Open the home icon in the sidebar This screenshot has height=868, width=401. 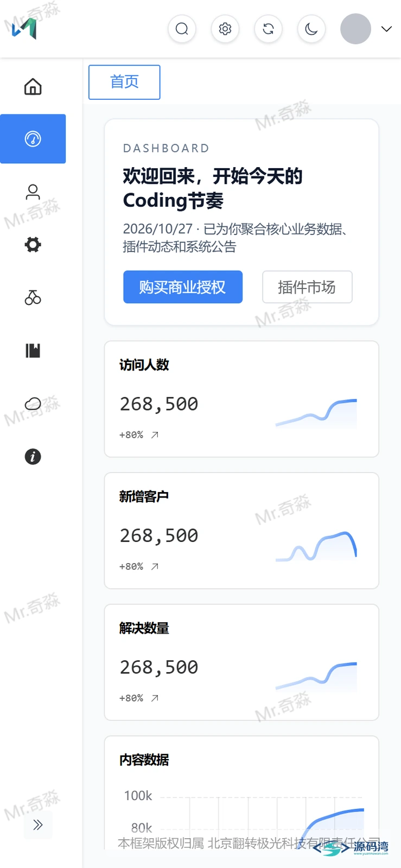pyautogui.click(x=33, y=87)
